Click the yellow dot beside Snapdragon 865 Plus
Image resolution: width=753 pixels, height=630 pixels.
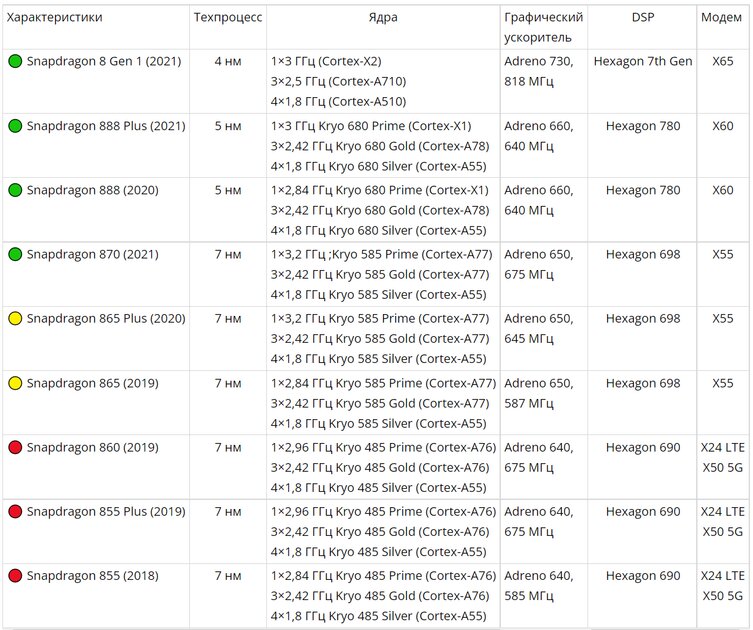click(x=15, y=319)
